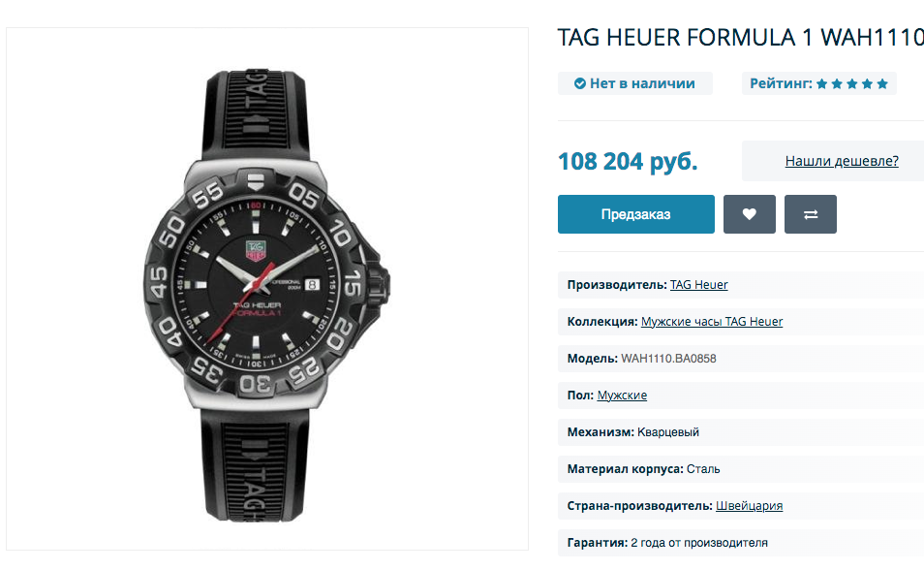Viewport: 924px width, 570px height.
Task: Click the second rating star
Action: pos(837,83)
